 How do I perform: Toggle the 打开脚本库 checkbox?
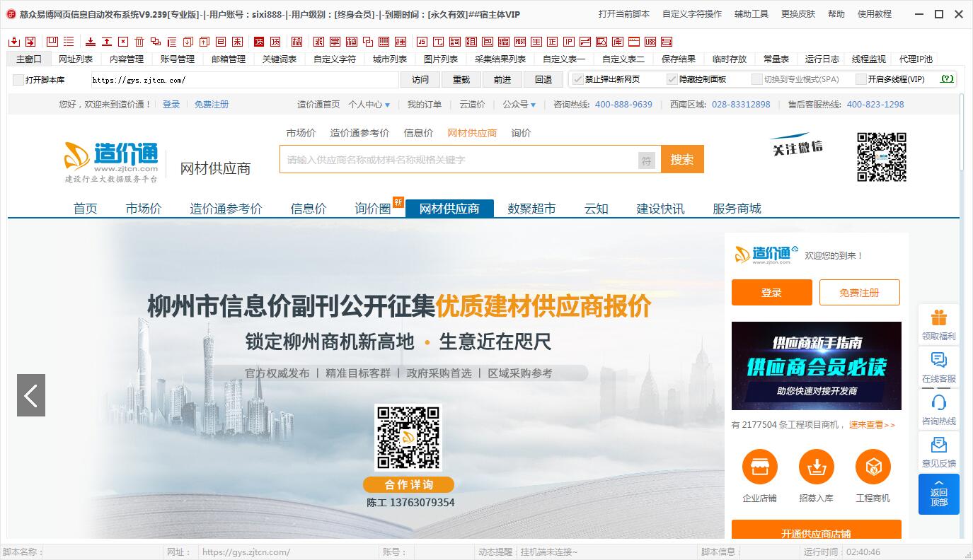(18, 79)
